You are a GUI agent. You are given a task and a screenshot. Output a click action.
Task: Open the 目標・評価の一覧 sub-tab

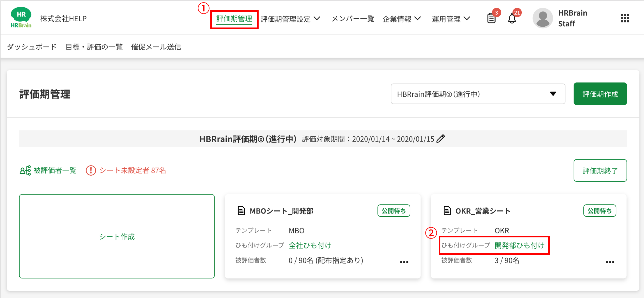[94, 47]
